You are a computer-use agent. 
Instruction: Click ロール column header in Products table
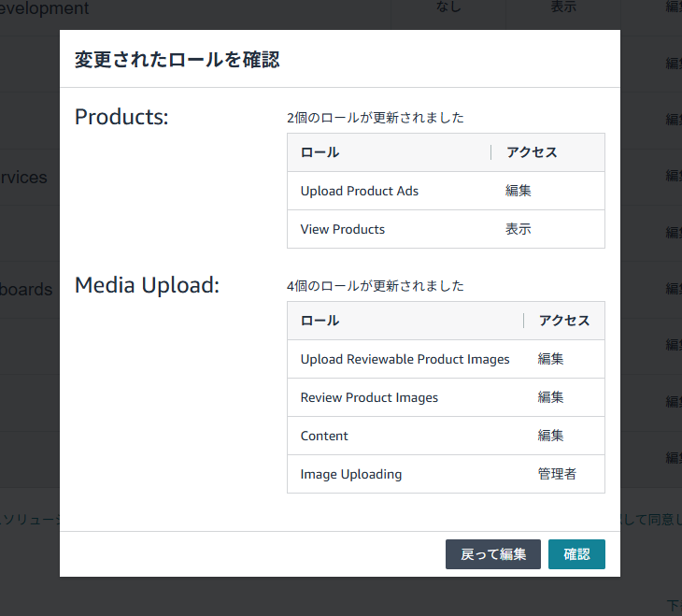pos(320,152)
